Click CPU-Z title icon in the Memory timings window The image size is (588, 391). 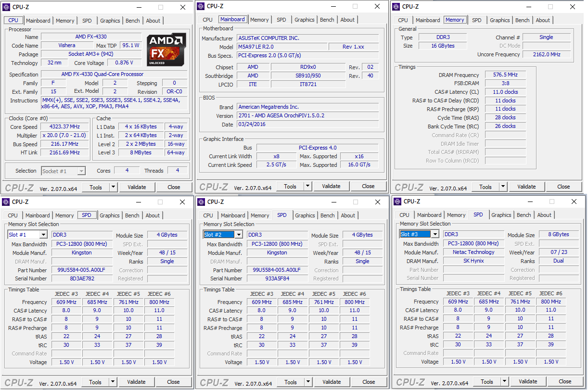pyautogui.click(x=396, y=7)
